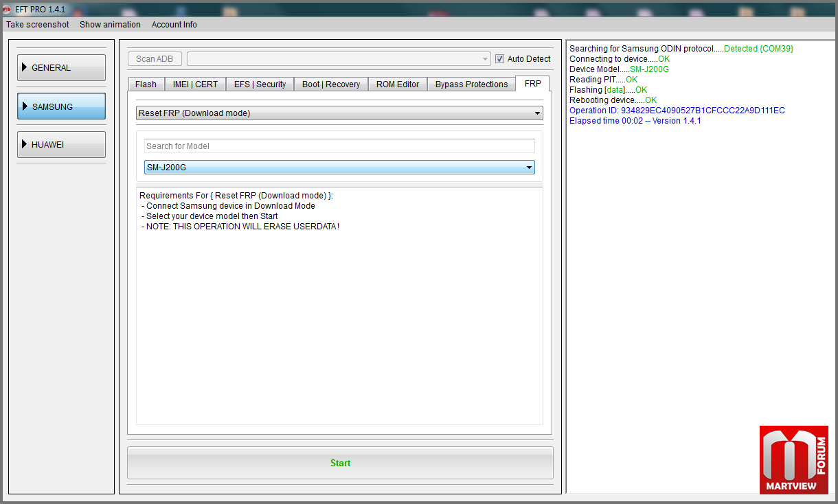Switch to the IMEI | CERT tab
This screenshot has height=504, width=838.
pos(195,84)
